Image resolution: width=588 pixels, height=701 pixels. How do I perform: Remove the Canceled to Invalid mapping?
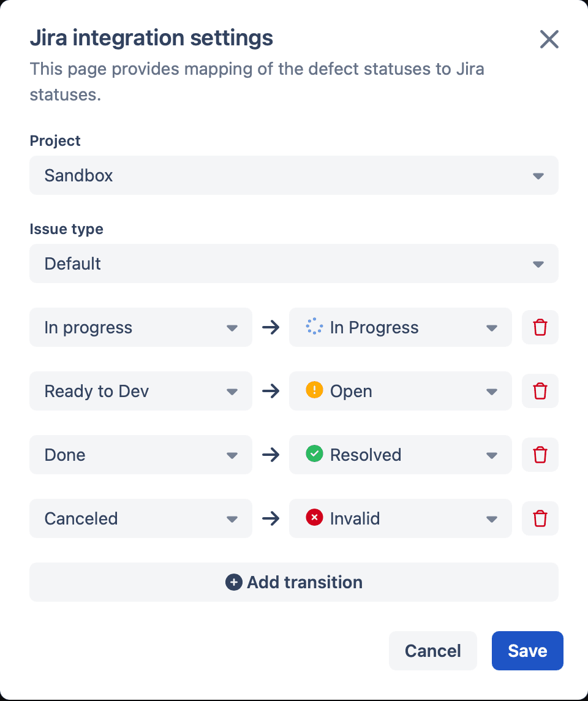coord(540,518)
